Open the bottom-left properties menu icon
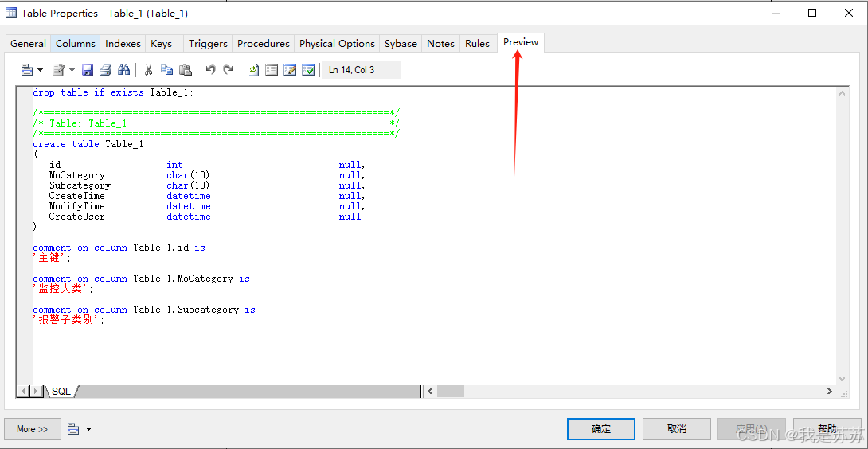Image resolution: width=868 pixels, height=449 pixels. 74,429
